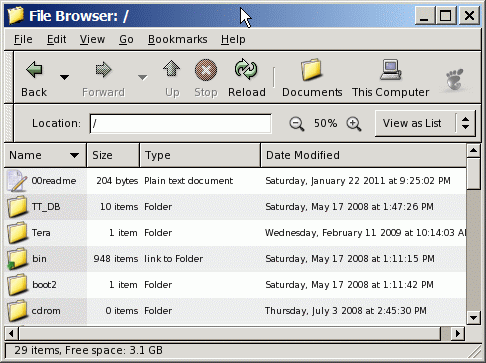
Task: Click the boot2 folder name
Action: pos(44,285)
